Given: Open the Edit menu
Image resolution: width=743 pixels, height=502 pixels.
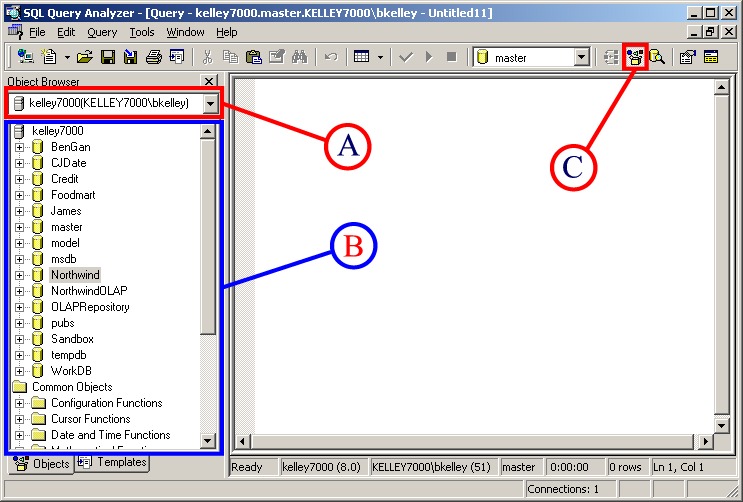Looking at the screenshot, I should pos(66,32).
